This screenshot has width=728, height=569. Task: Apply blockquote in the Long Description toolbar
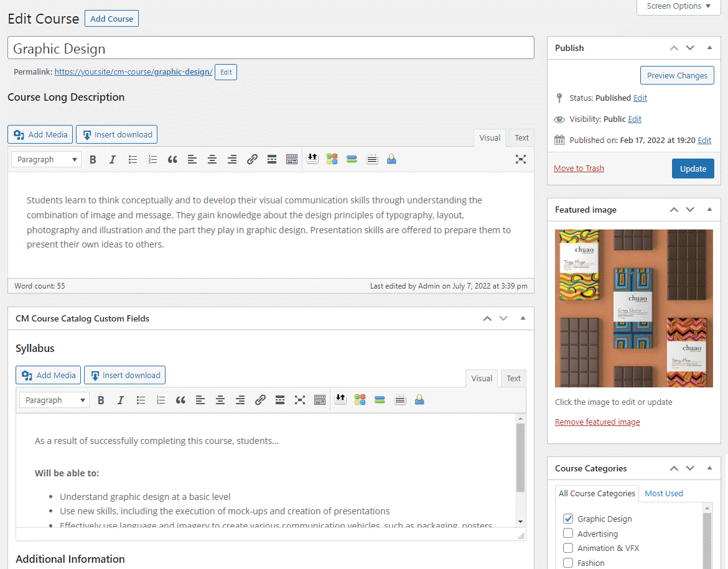173,160
